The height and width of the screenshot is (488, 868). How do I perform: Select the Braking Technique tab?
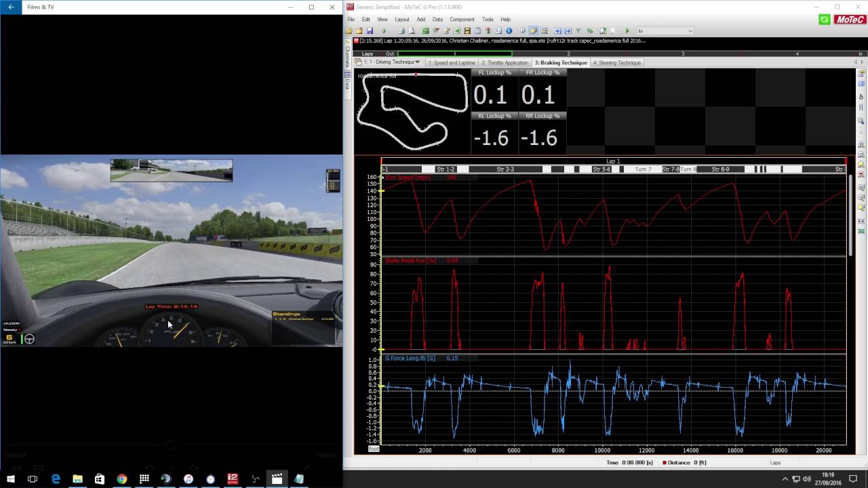(561, 62)
